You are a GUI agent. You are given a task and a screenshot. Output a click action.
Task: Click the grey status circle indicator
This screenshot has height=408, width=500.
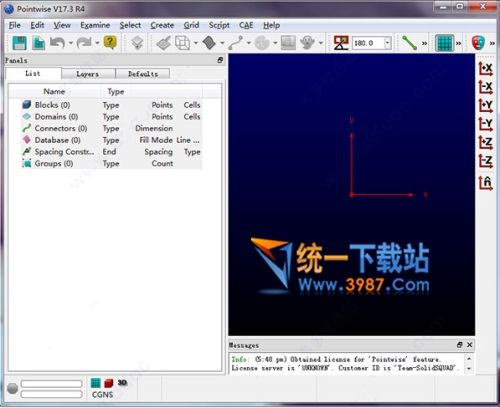click(12, 388)
